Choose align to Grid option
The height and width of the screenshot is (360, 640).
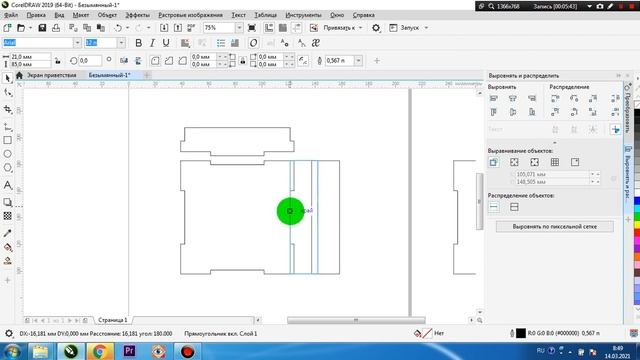[x=555, y=162]
